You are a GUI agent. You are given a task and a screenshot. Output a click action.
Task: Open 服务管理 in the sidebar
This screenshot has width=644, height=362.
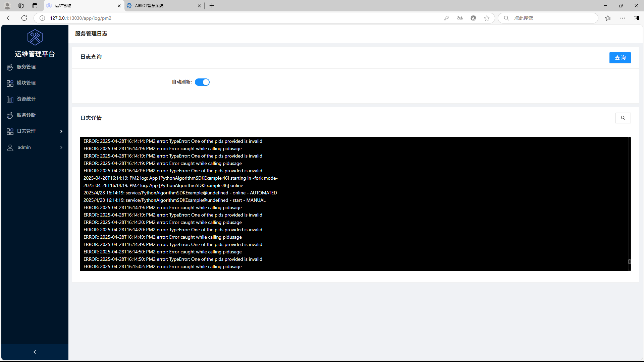coord(26,67)
